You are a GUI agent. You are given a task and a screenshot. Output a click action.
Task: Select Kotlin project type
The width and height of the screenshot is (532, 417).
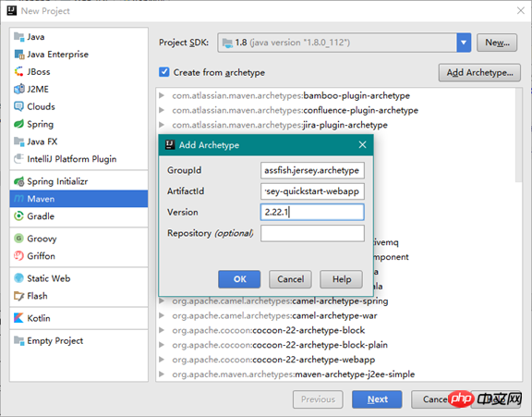tap(79, 318)
